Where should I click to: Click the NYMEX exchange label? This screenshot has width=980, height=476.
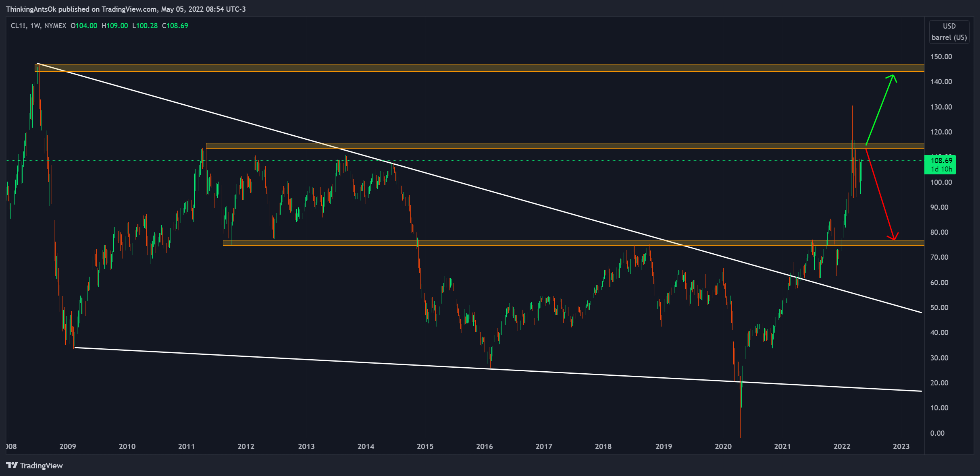point(55,26)
